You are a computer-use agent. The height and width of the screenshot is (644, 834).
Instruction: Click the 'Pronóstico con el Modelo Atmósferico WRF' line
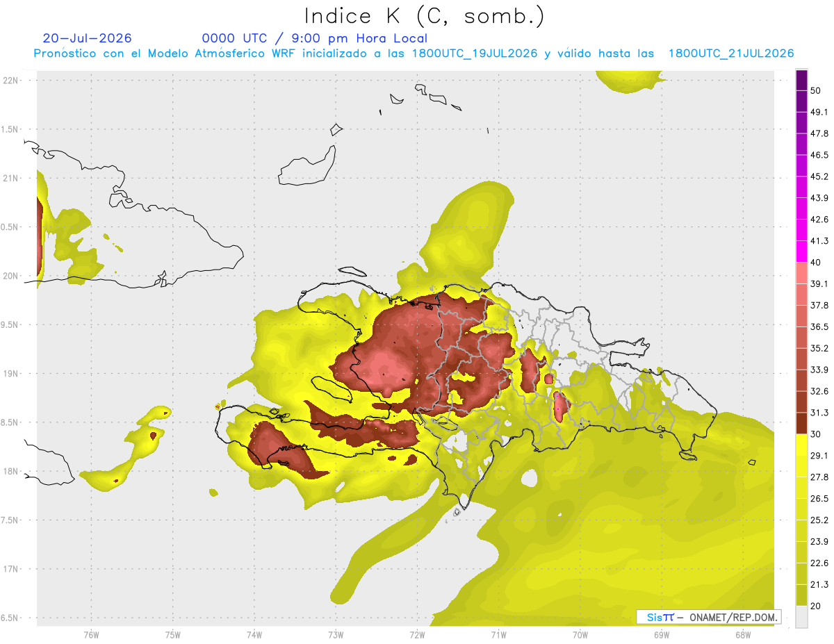point(414,53)
